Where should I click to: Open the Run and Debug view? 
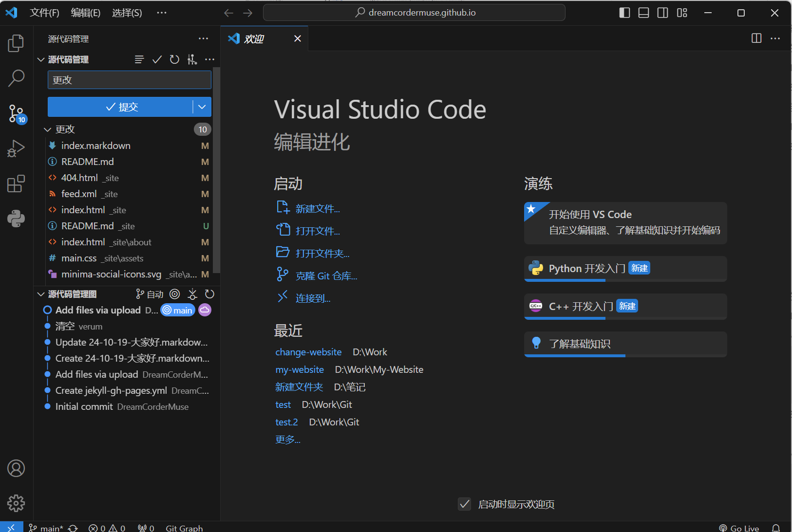point(16,148)
